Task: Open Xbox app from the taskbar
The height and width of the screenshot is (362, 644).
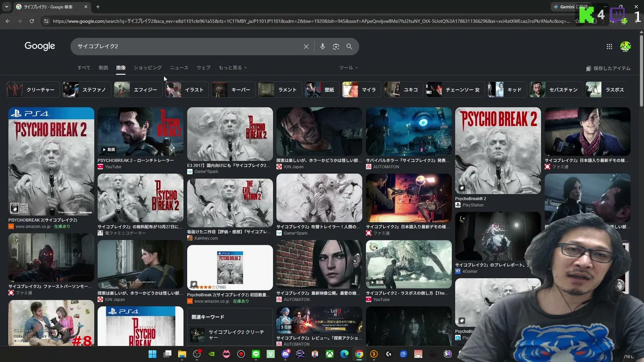Action: pyautogui.click(x=330, y=354)
